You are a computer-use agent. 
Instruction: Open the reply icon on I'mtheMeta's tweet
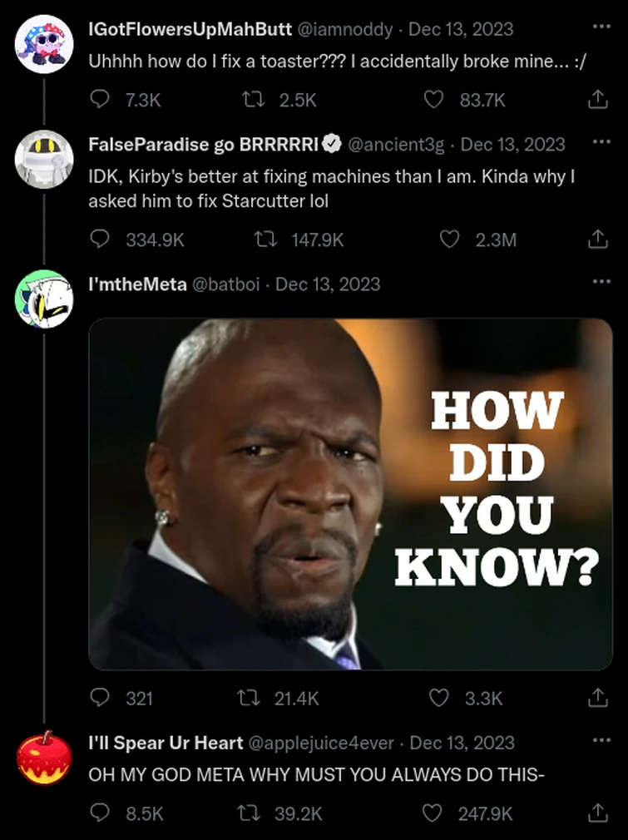click(99, 699)
